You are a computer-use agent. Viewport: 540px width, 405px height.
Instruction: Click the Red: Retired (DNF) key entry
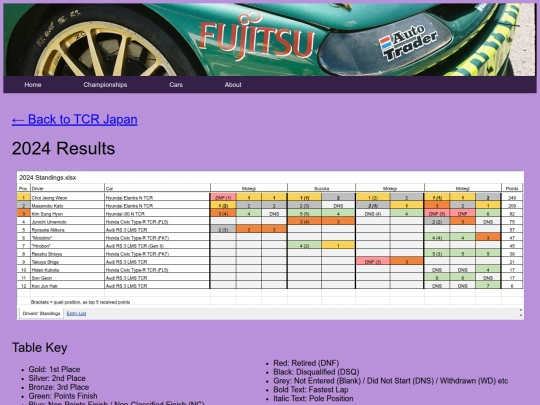click(x=306, y=363)
